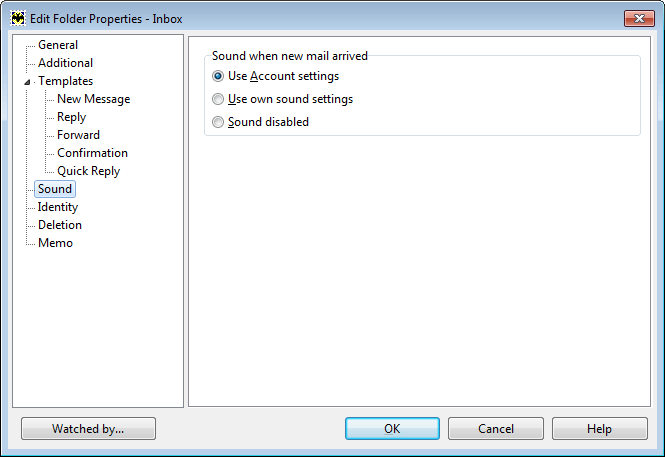Open Forward template settings
The height and width of the screenshot is (457, 665).
[x=78, y=135]
